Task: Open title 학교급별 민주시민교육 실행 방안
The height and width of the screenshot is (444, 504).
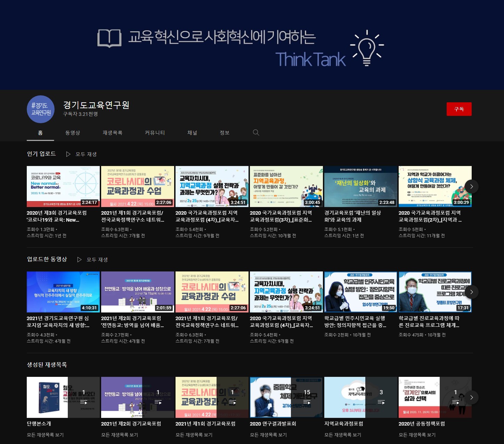Action: coord(355,322)
